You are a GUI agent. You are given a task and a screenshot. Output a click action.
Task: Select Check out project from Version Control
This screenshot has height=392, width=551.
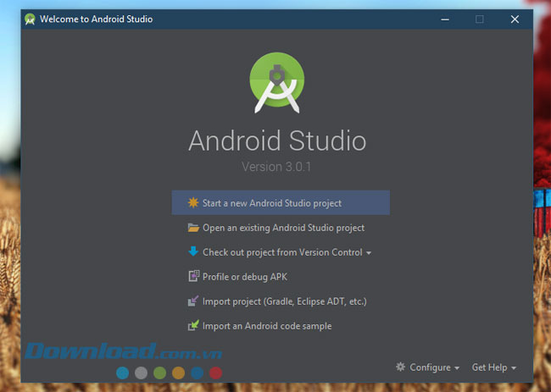click(282, 252)
